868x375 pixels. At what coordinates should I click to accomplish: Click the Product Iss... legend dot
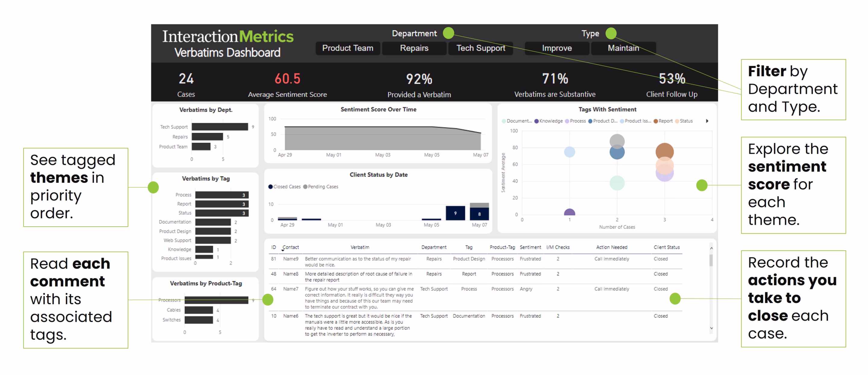622,121
